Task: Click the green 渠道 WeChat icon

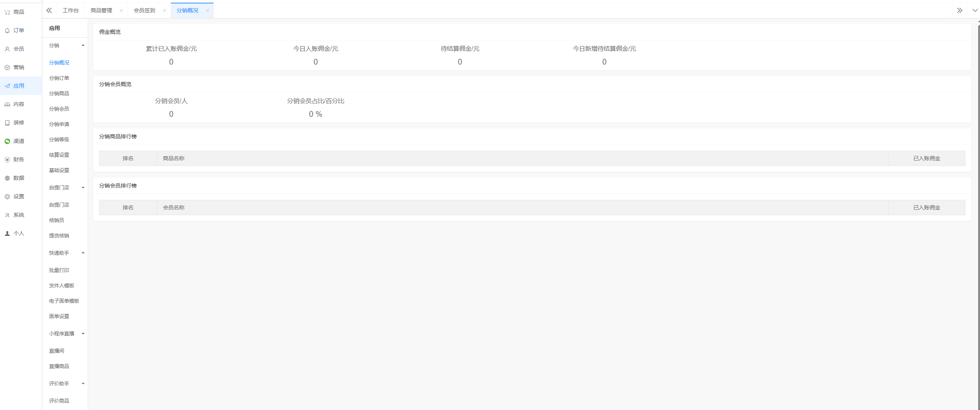Action: click(x=7, y=141)
